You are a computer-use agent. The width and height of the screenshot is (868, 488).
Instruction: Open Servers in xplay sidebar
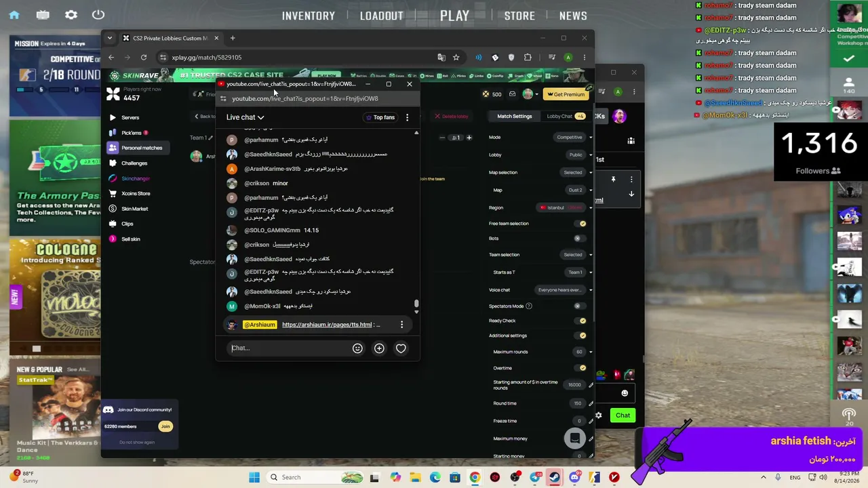pyautogui.click(x=130, y=118)
